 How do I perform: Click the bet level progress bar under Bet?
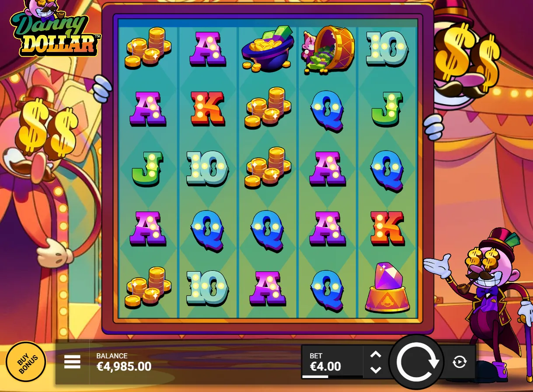(331, 376)
